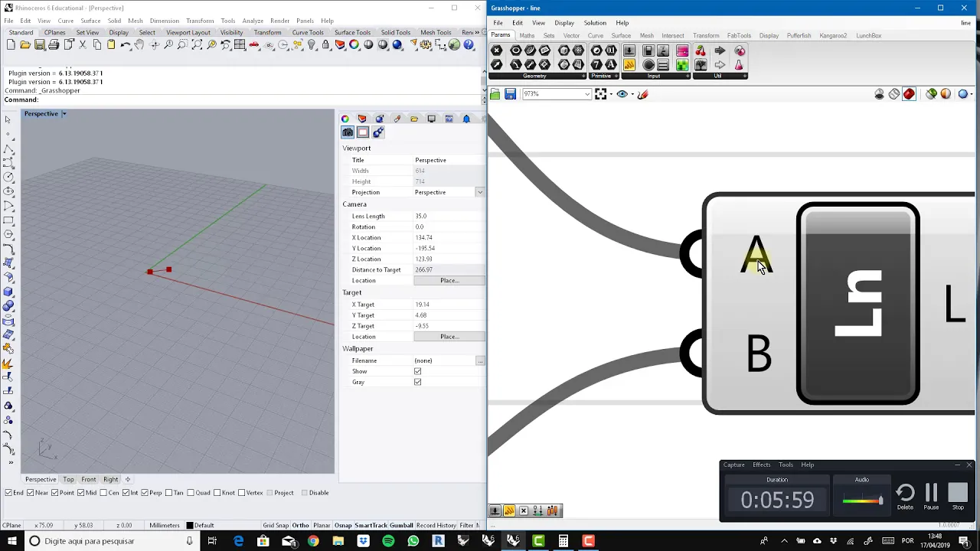Enable the Vertex osnap checkbox
Viewport: 980px width, 551px height.
point(242,493)
